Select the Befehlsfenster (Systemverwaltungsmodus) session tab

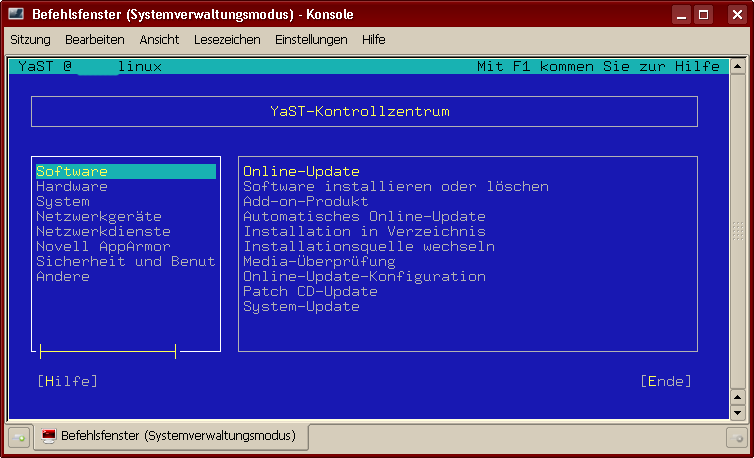171,436
